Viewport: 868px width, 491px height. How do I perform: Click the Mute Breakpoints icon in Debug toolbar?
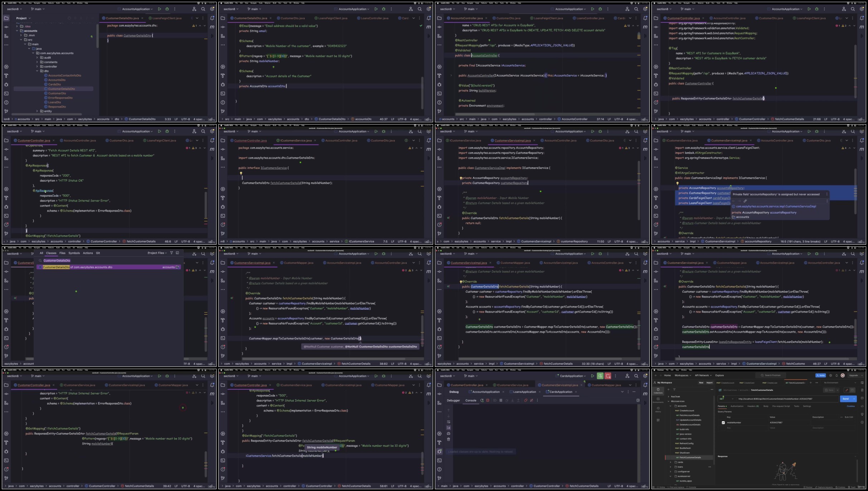[x=532, y=401]
